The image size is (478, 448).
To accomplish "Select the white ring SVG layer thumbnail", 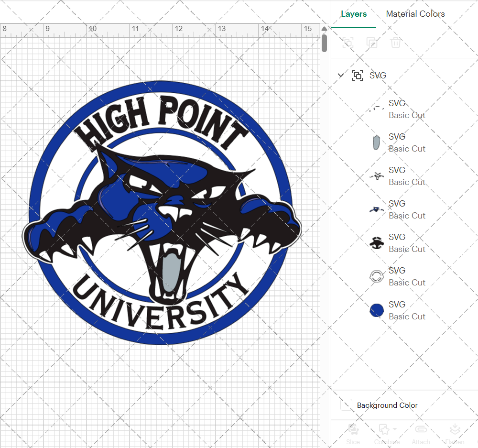I will [377, 277].
